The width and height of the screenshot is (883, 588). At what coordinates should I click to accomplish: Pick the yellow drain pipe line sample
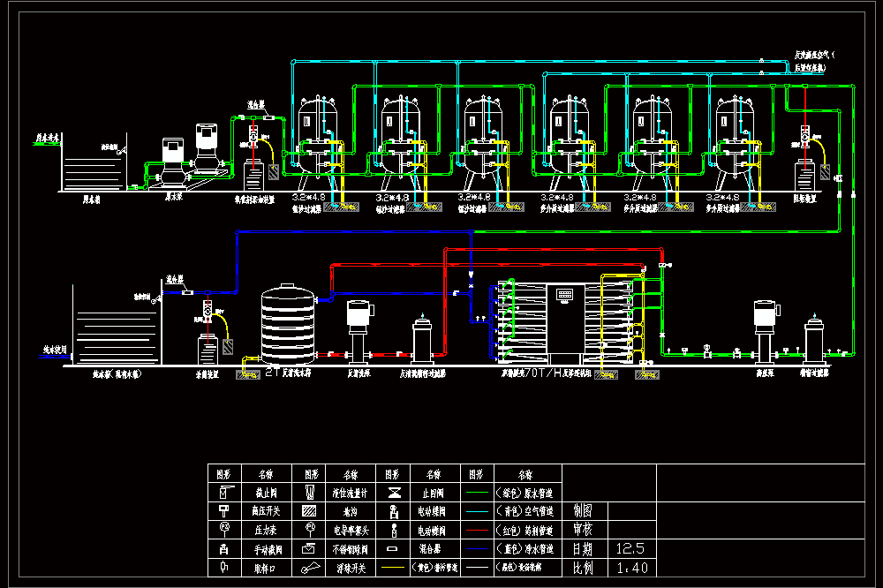click(393, 567)
